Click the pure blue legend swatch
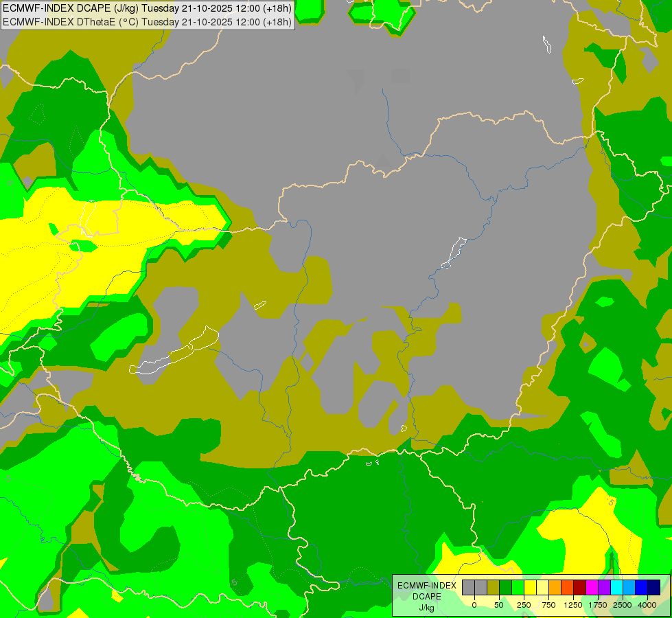672x618 pixels. [x=641, y=587]
